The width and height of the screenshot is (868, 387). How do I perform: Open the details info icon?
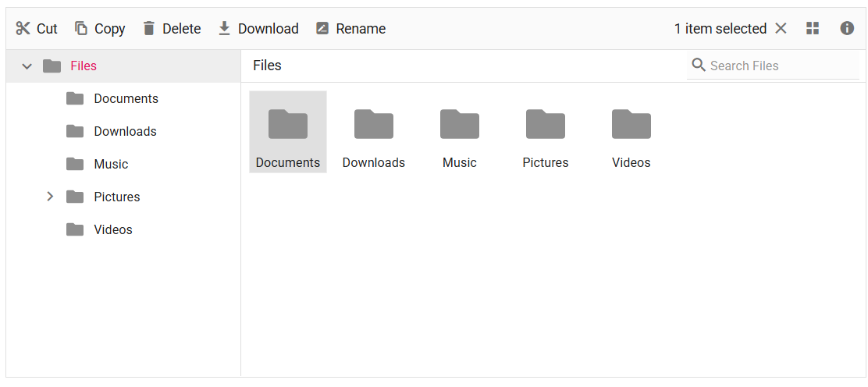[x=847, y=29]
